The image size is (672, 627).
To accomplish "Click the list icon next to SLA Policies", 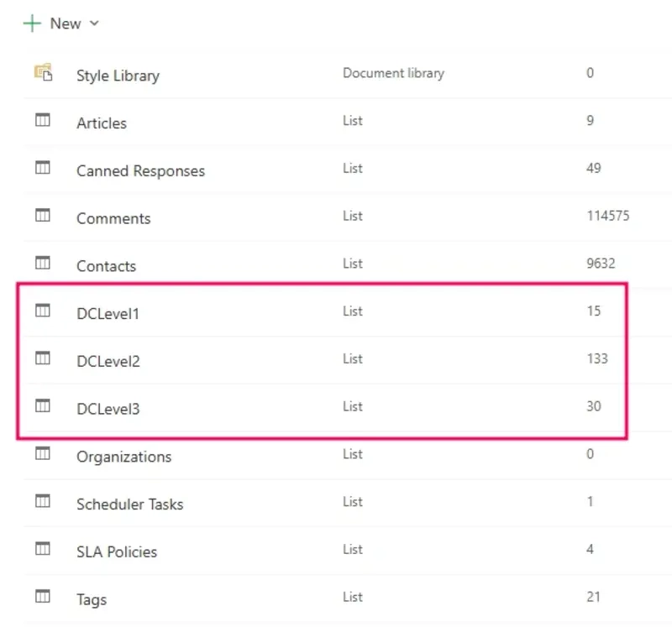I will (42, 549).
